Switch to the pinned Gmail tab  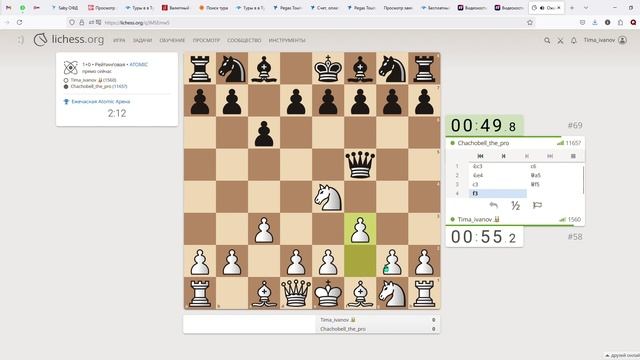point(9,8)
